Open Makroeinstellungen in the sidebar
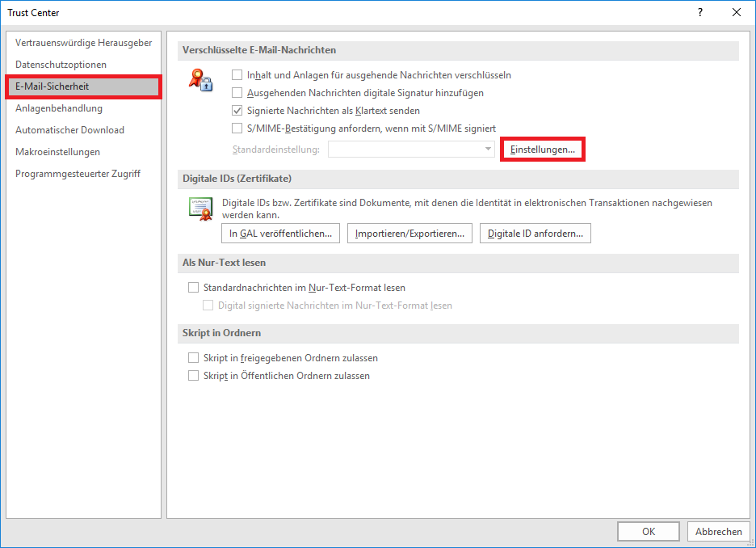The width and height of the screenshot is (756, 548). coord(57,152)
